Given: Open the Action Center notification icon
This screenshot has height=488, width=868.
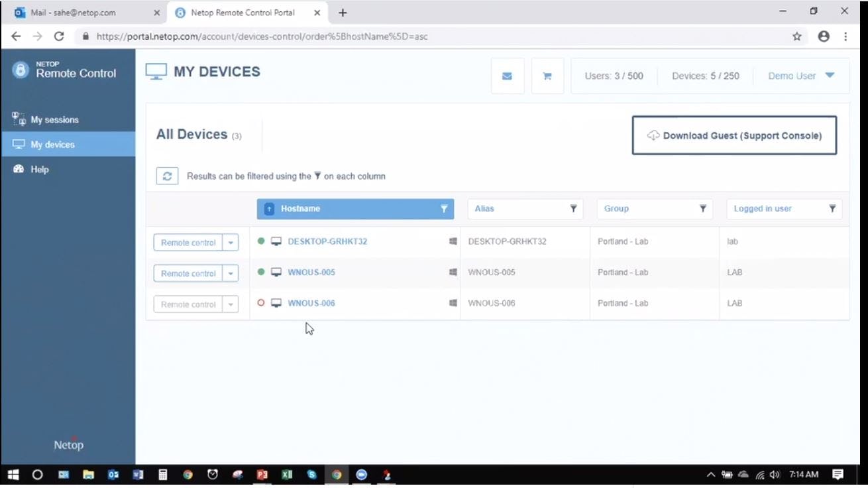Looking at the screenshot, I should click(838, 475).
